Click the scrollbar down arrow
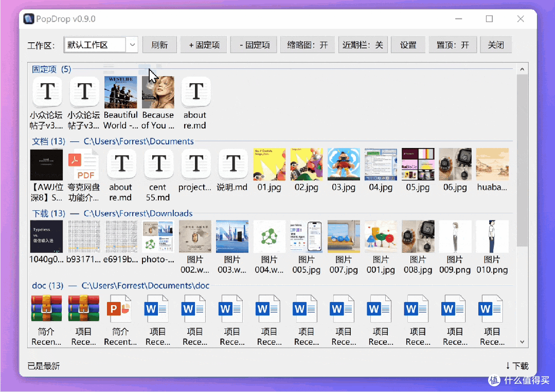This screenshot has width=555, height=392. pyautogui.click(x=522, y=342)
